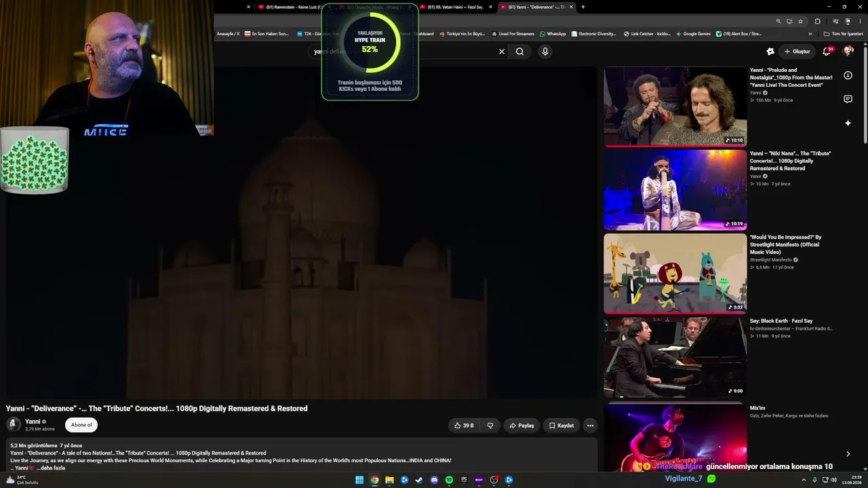Open the sparkle icon beside Oluştur
The image size is (868, 488).
[x=770, y=52]
